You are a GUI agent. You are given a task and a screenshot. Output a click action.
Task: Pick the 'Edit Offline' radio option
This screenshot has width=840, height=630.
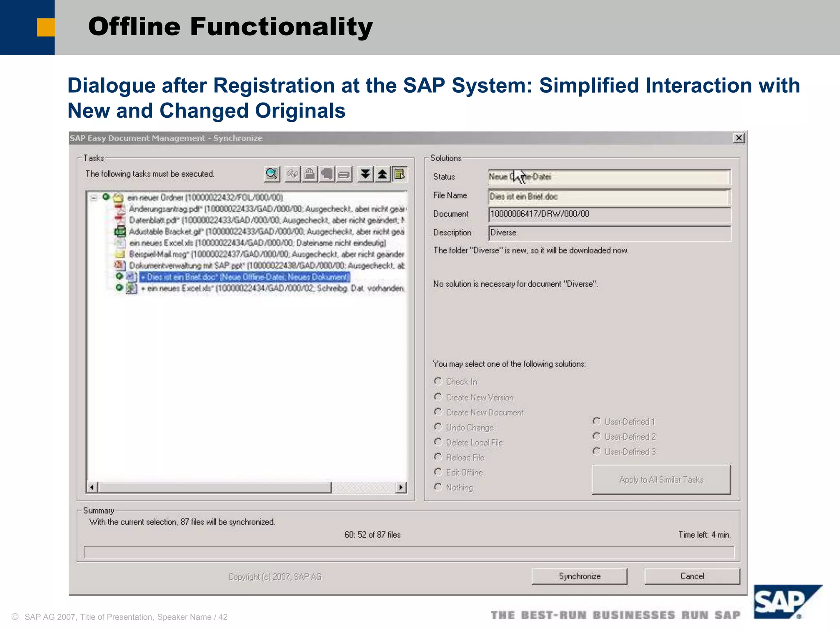pos(438,472)
